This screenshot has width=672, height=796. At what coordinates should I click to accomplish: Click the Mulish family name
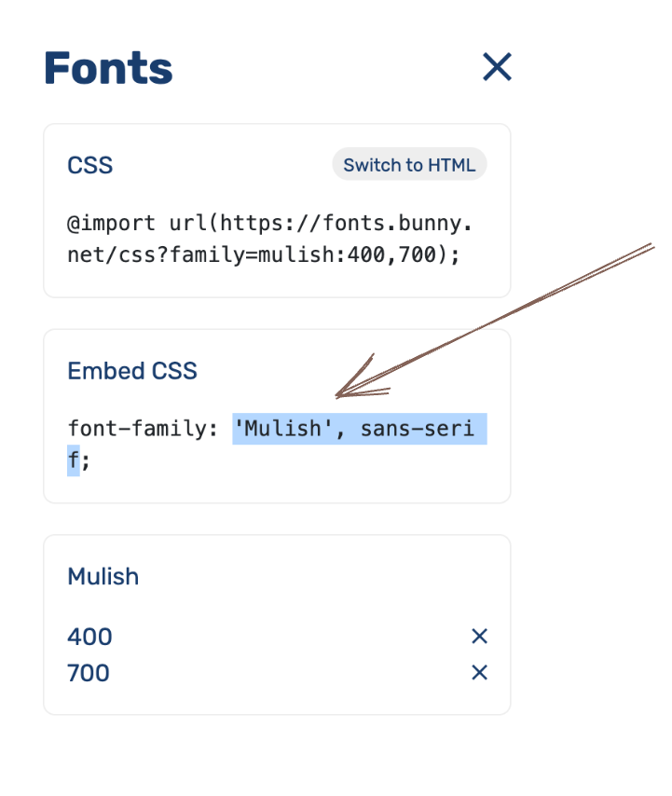[x=103, y=576]
